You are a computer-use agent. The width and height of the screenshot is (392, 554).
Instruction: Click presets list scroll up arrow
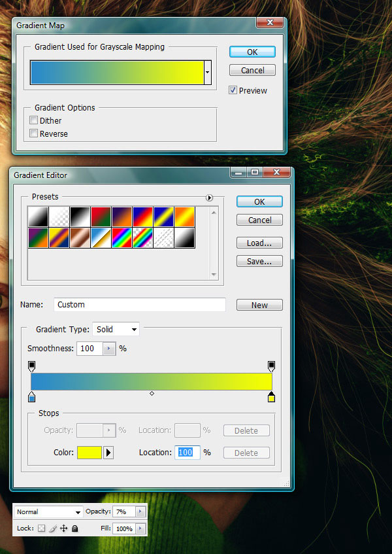[214, 213]
